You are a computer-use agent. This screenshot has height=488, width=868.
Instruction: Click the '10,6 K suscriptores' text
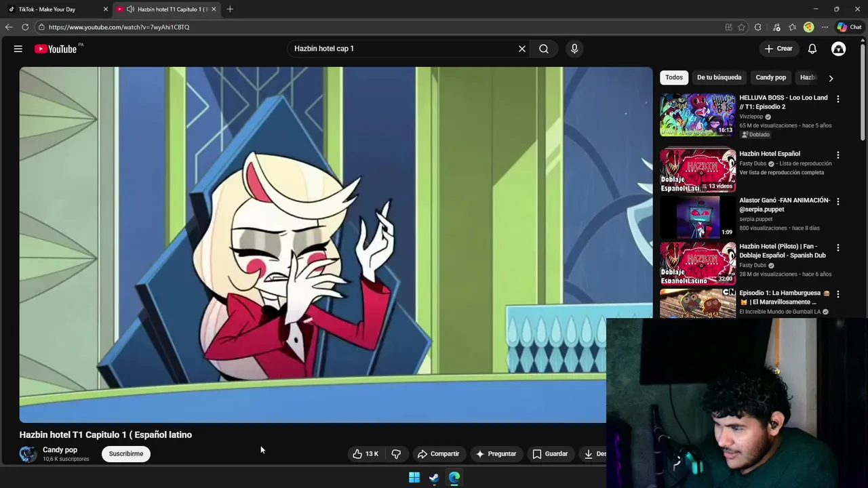click(x=66, y=460)
